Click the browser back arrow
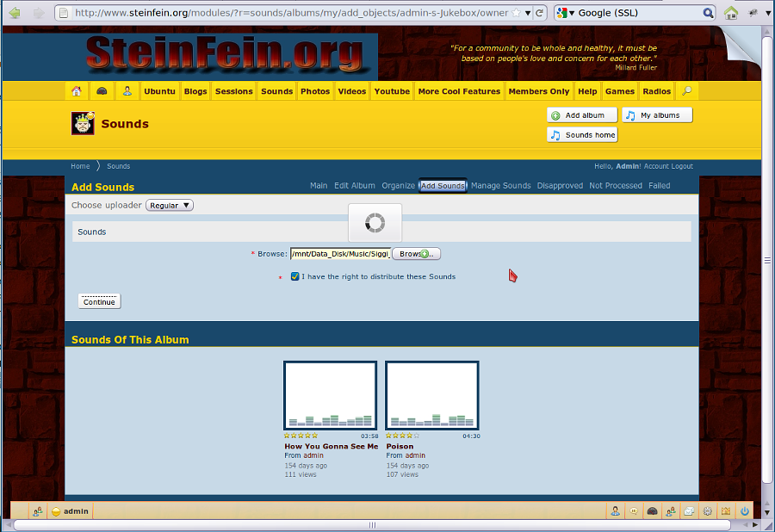 tap(15, 13)
